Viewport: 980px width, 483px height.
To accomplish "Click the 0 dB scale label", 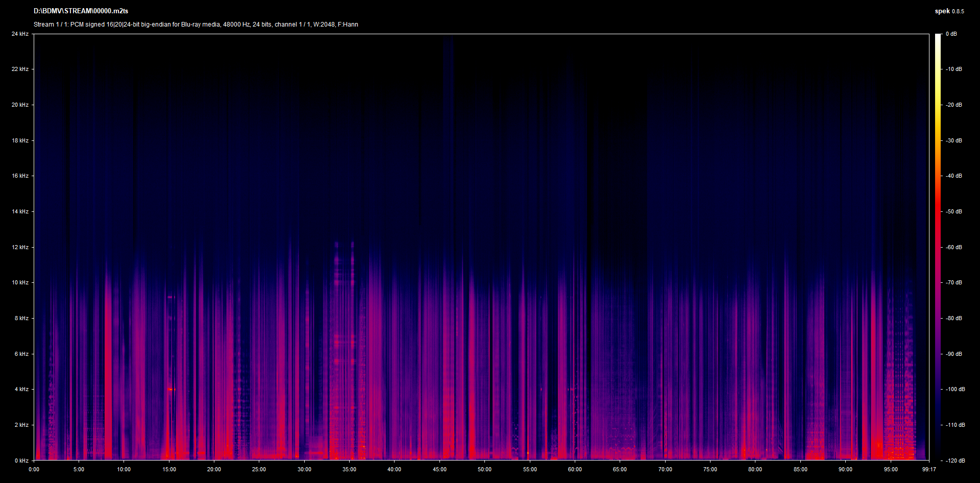I will (x=951, y=34).
